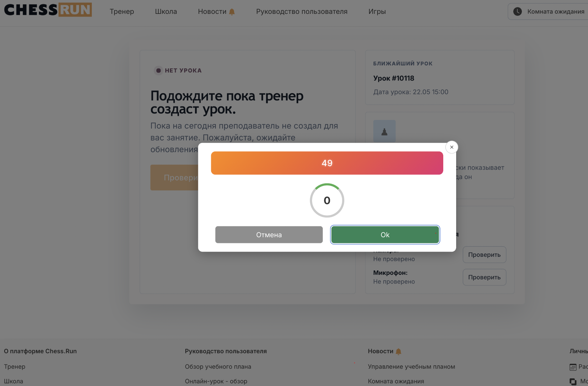This screenshot has height=386, width=588.
Task: Check the camera with the Проверить button
Action: [x=484, y=255]
